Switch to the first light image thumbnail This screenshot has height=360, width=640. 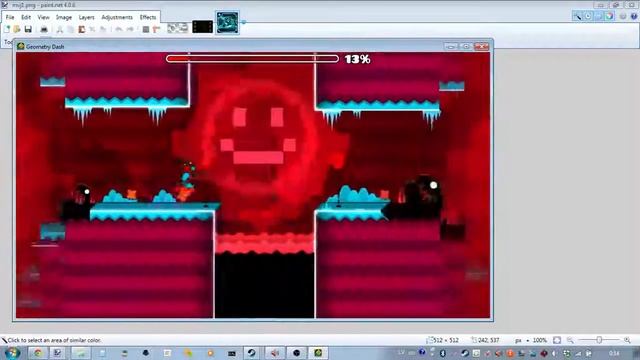pyautogui.click(x=178, y=27)
